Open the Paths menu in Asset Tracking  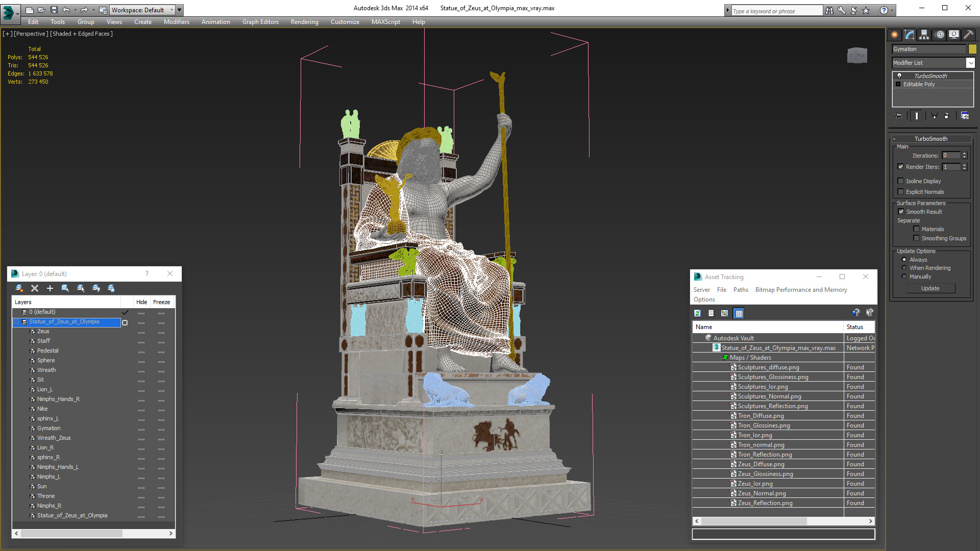pos(741,290)
